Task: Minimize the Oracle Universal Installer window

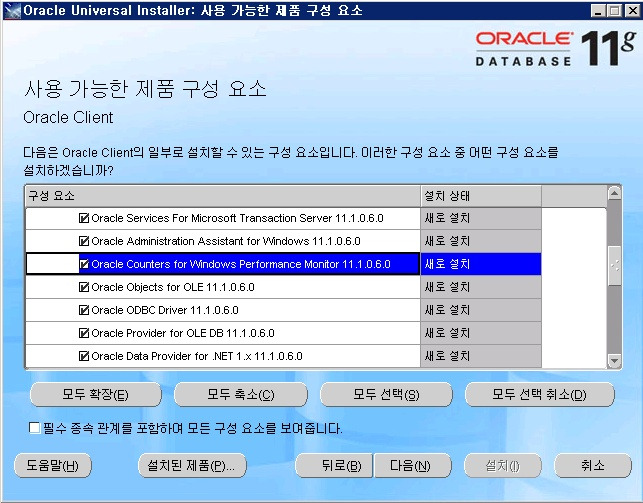Action: pos(598,11)
